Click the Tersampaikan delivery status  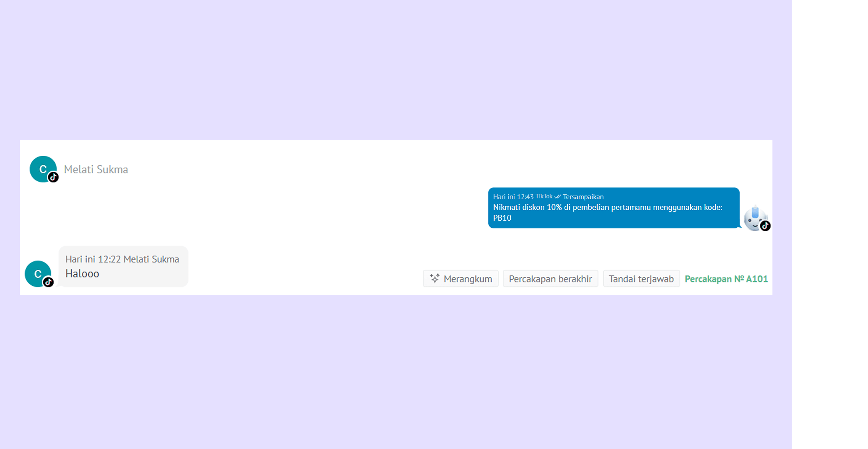[583, 197]
